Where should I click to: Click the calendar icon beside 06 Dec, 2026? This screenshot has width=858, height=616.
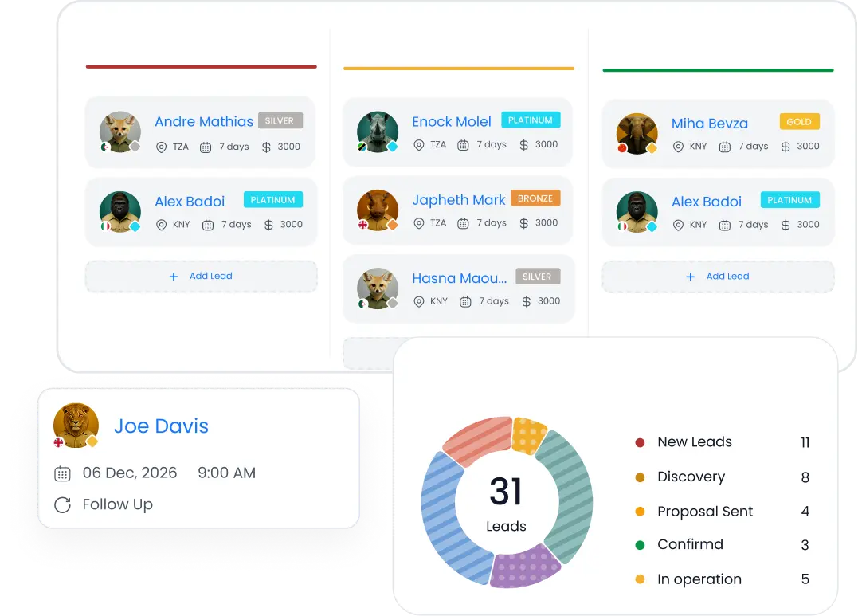coord(62,473)
